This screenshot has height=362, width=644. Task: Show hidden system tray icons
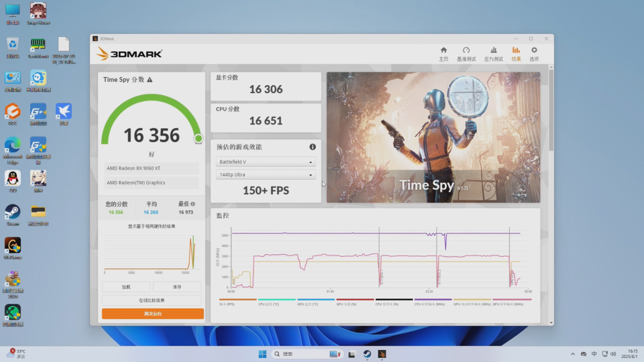[x=573, y=354]
